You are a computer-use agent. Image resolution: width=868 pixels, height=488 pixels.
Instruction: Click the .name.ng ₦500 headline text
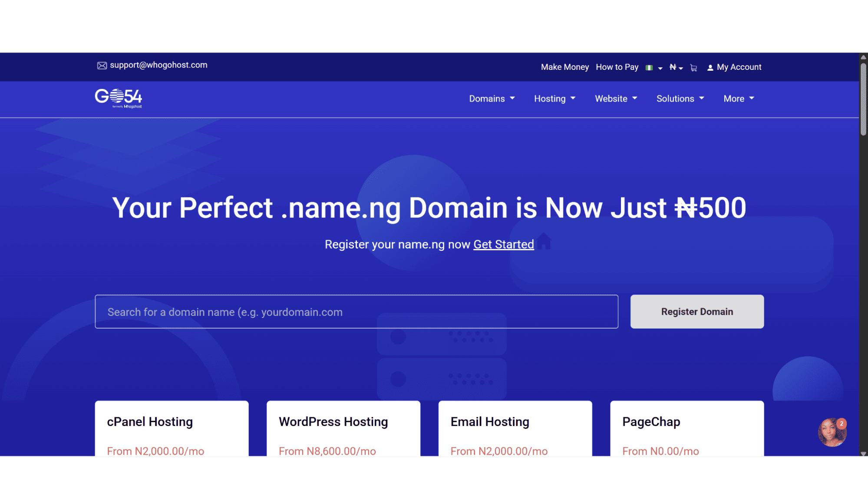(429, 208)
